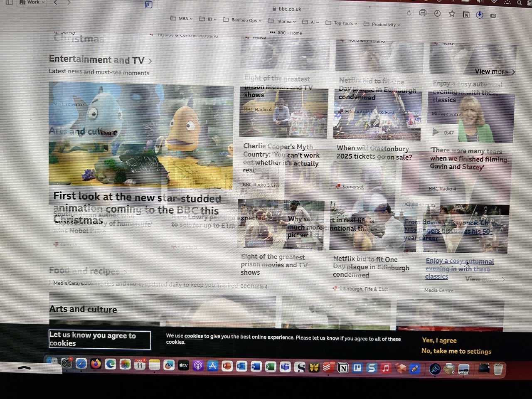The image size is (532, 399).
Task: Show downloads from the toolbar
Action: click(480, 15)
